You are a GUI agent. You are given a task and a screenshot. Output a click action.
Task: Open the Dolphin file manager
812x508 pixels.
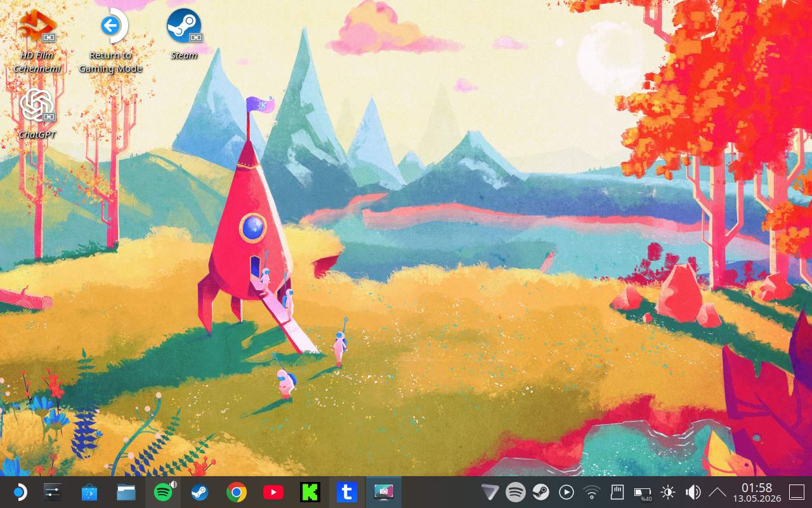click(126, 492)
